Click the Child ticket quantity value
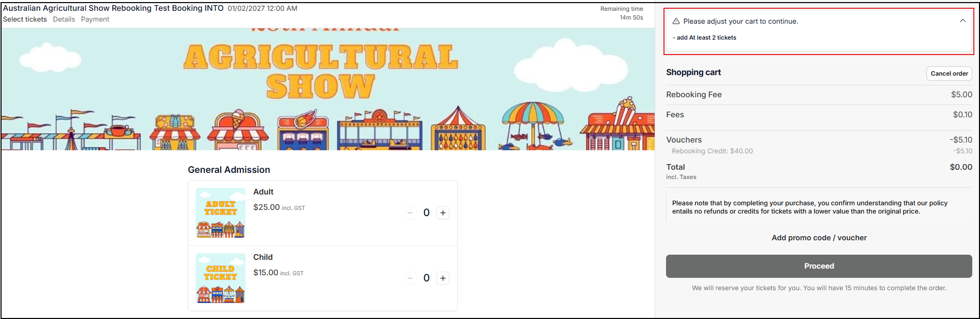980x319 pixels. (426, 278)
